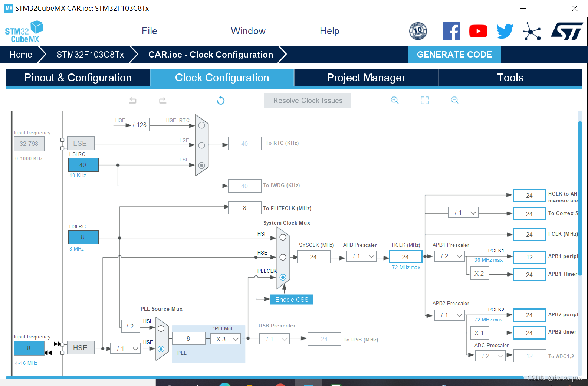
Task: Open the File menu
Action: click(x=150, y=31)
